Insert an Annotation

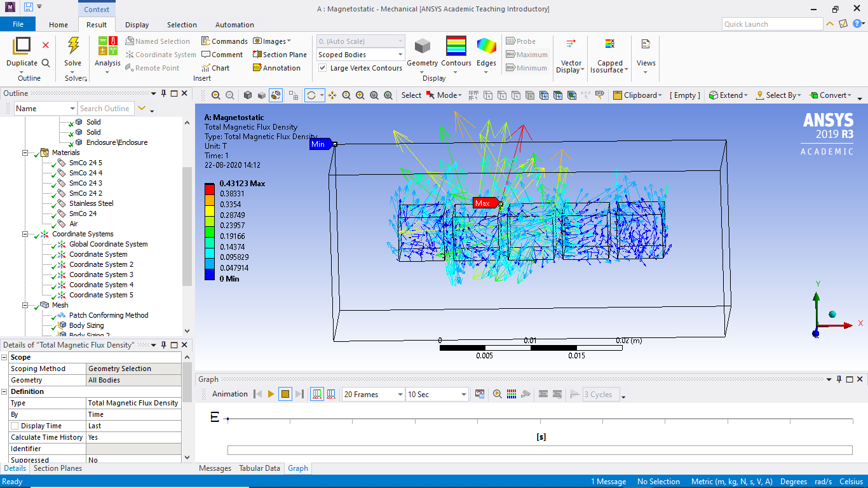tap(277, 68)
